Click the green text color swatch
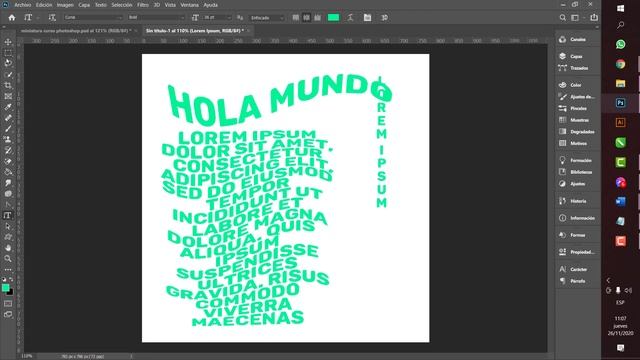 333,18
